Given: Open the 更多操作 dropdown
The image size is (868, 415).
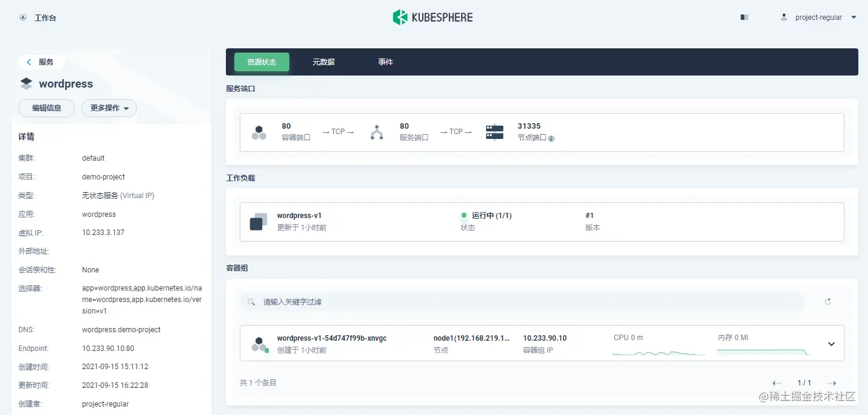Looking at the screenshot, I should coord(109,108).
